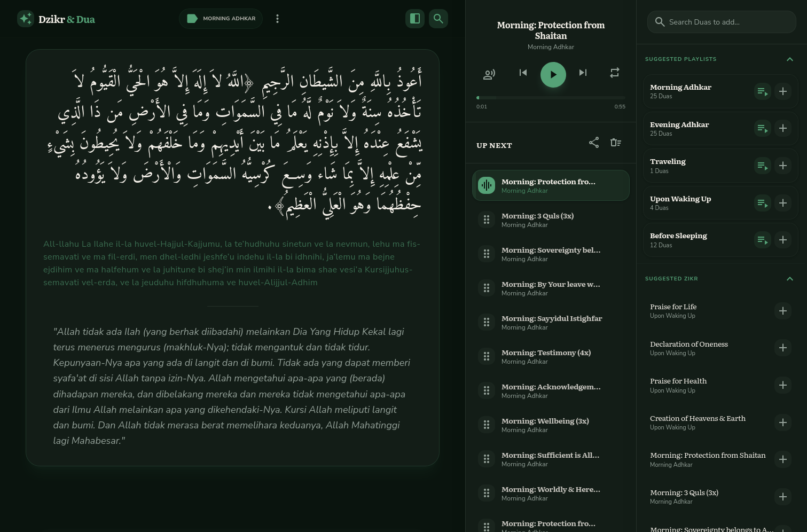Collapse the Suggested Playlists section

(x=790, y=59)
